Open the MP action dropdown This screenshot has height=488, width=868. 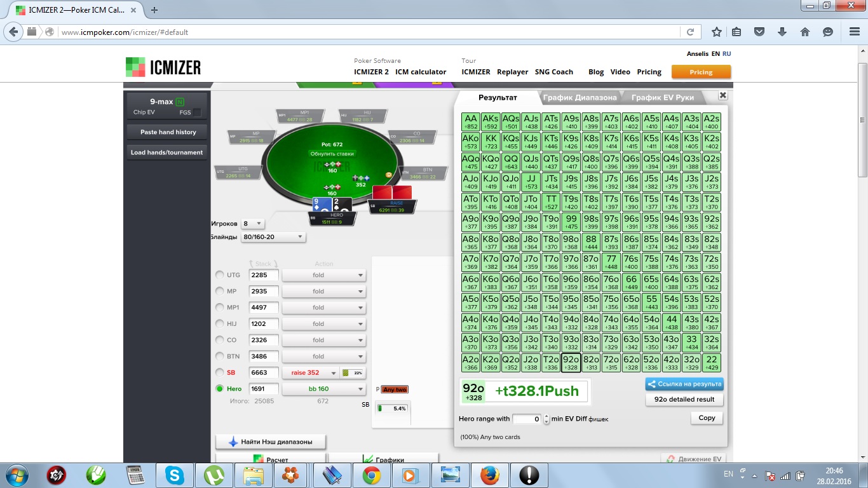point(324,291)
